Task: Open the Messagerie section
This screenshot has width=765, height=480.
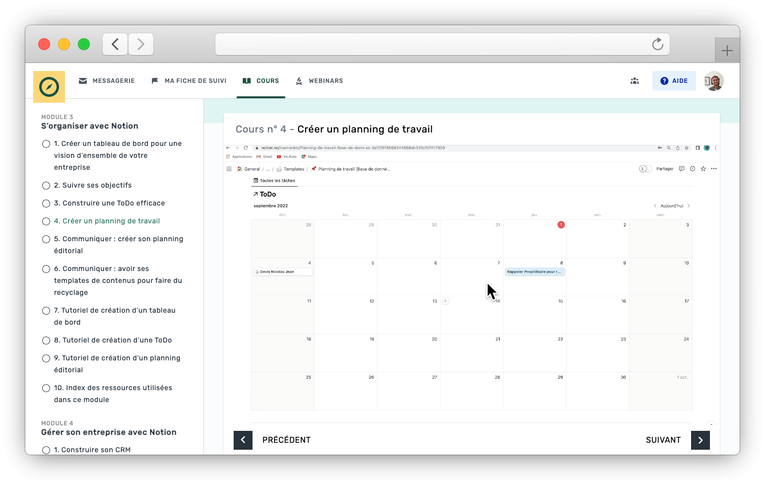Action: (107, 81)
